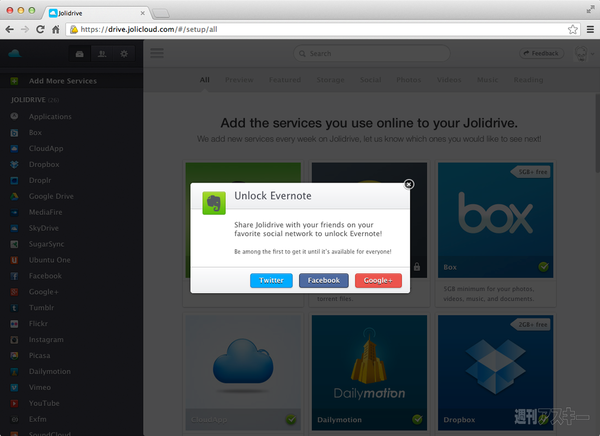
Task: Switch to the Preview tab
Action: coord(239,80)
